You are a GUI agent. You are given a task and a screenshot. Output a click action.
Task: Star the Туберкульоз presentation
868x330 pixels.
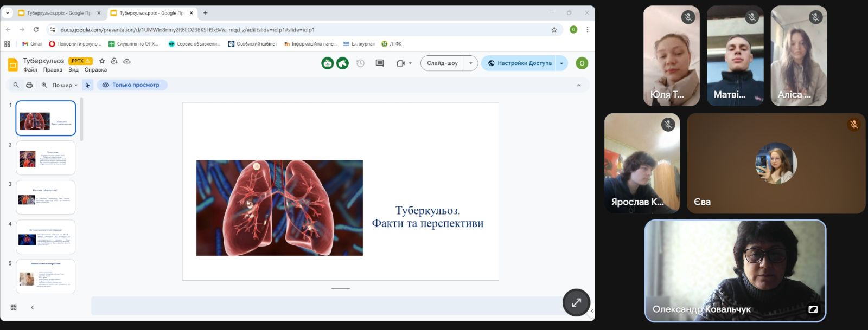[102, 61]
